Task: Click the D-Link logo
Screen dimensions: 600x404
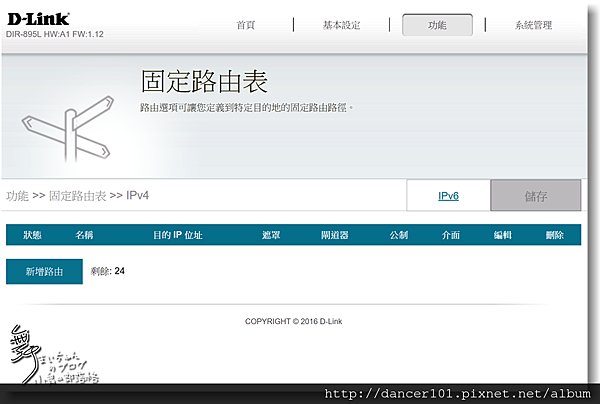Action: [x=38, y=19]
